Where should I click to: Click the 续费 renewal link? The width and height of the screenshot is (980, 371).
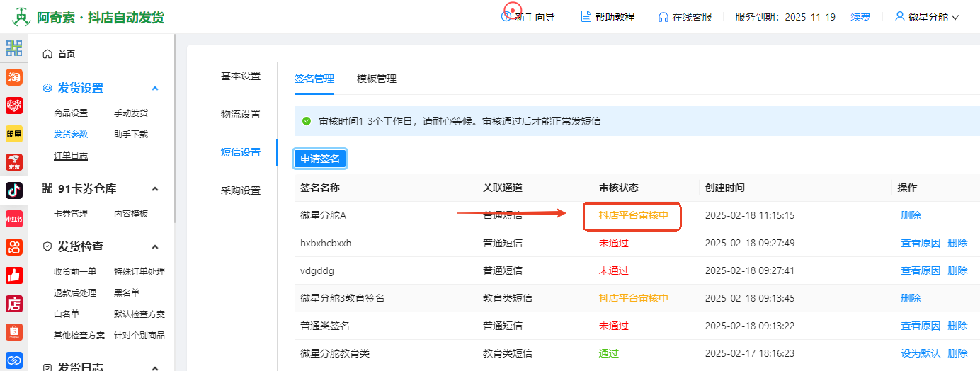point(860,17)
